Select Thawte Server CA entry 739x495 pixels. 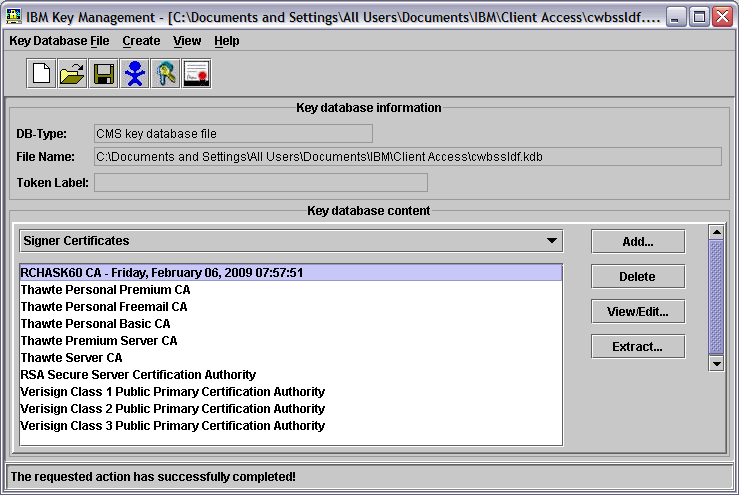click(x=291, y=357)
